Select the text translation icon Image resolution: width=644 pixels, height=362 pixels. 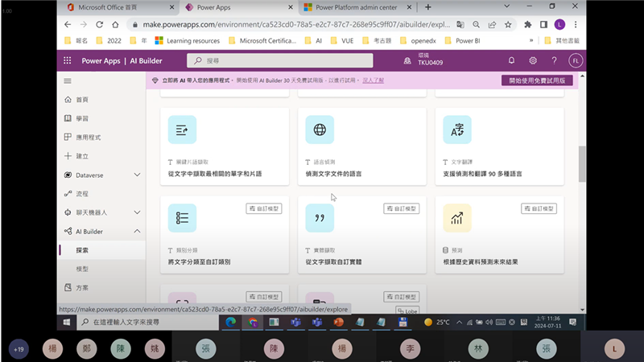457,130
